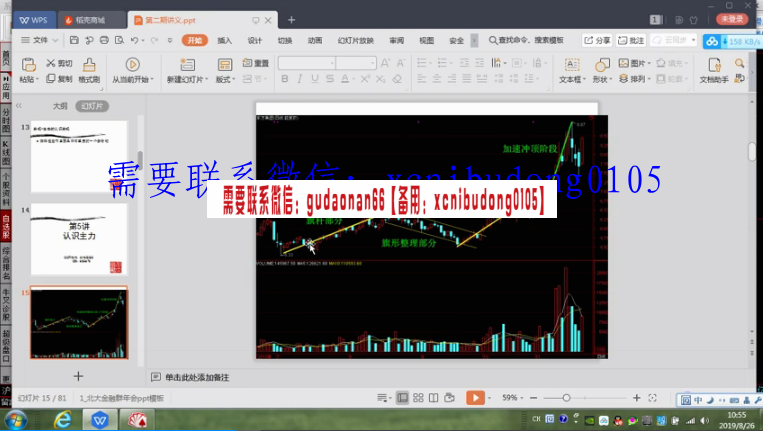The height and width of the screenshot is (431, 763).
Task: Click the annotate (批注) button
Action: tap(632, 40)
